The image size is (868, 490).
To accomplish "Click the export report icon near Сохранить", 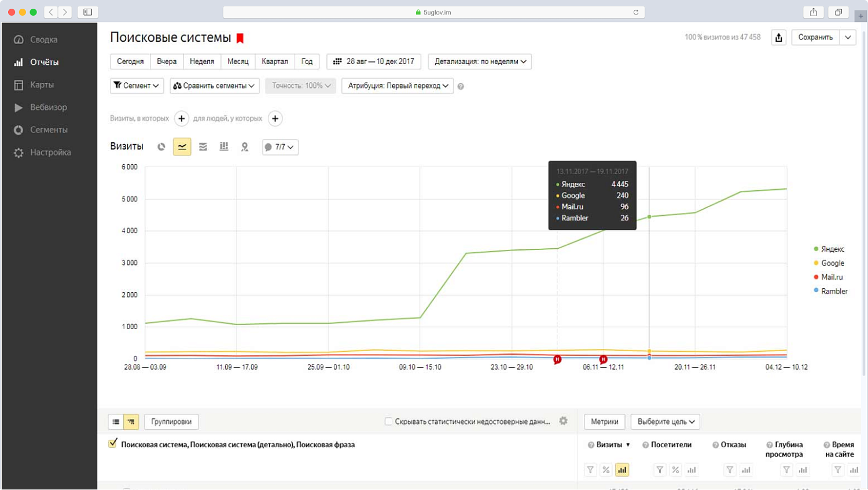I will [x=779, y=38].
